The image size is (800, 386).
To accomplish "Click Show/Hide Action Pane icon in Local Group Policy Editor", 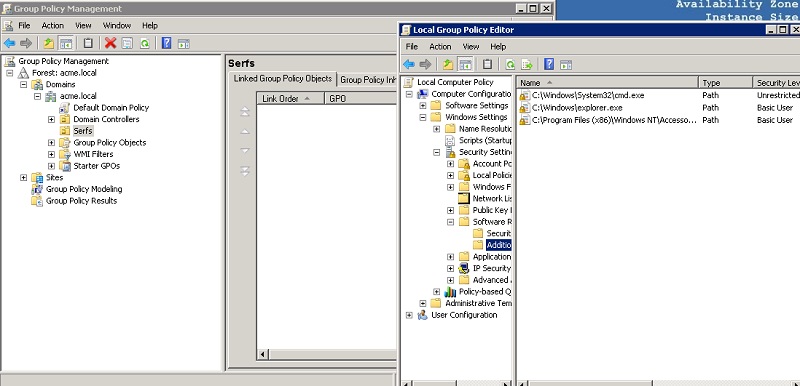I will (565, 64).
